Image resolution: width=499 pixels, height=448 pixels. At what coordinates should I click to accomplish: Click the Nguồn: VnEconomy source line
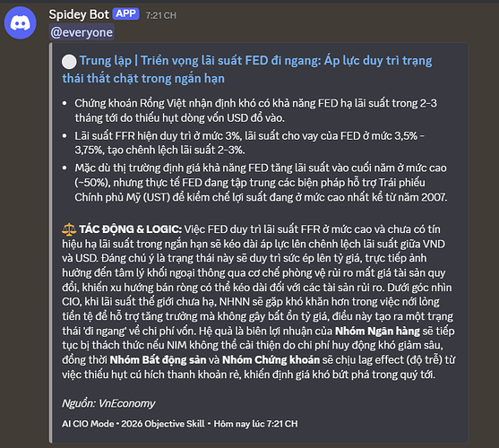(x=108, y=403)
